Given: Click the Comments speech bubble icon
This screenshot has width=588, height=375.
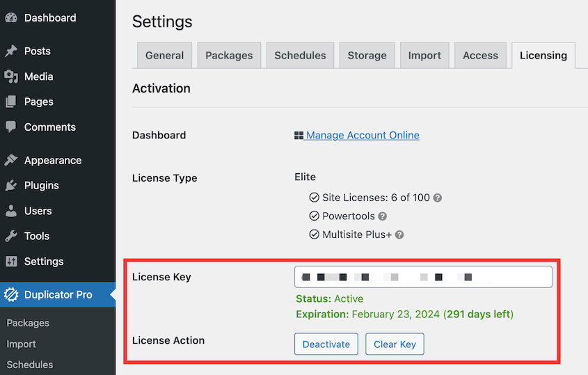Looking at the screenshot, I should point(11,127).
